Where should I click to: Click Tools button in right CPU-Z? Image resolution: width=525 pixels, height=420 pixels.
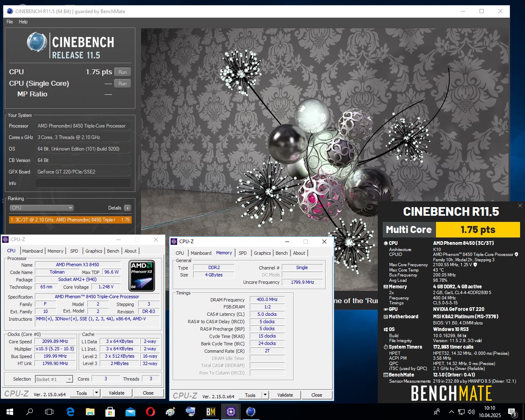250,395
